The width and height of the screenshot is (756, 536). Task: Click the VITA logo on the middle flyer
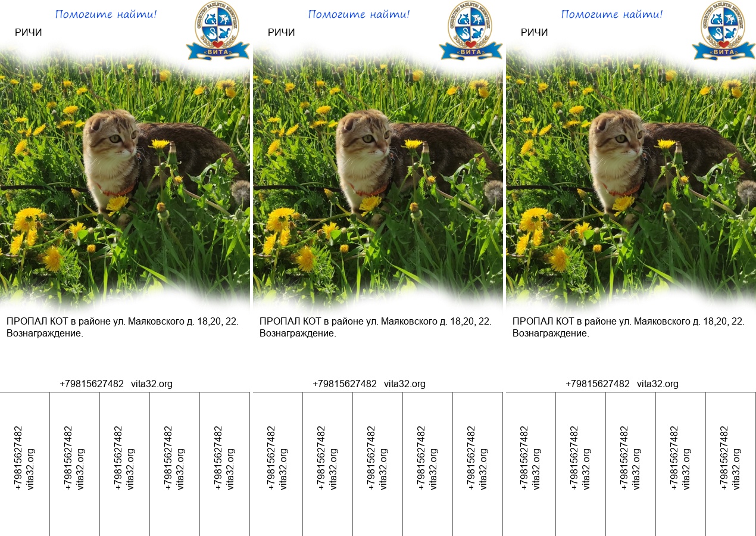tap(470, 31)
